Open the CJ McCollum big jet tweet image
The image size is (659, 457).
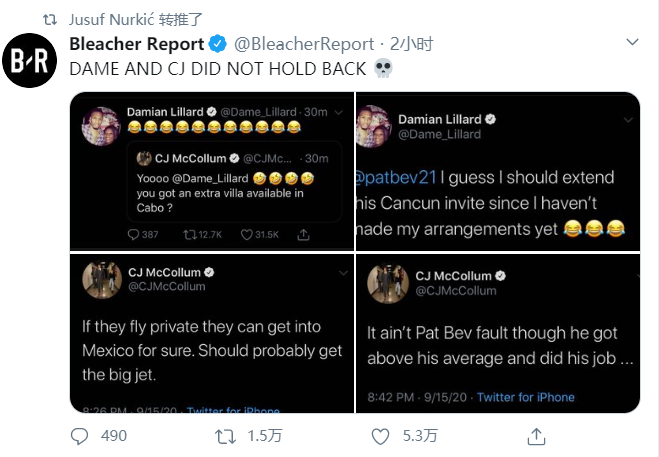[x=212, y=333]
